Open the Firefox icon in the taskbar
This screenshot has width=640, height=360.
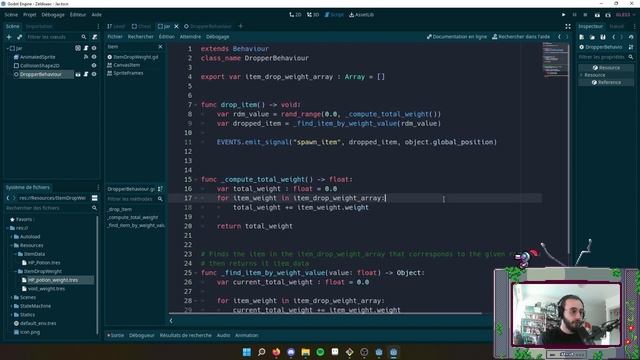276,352
